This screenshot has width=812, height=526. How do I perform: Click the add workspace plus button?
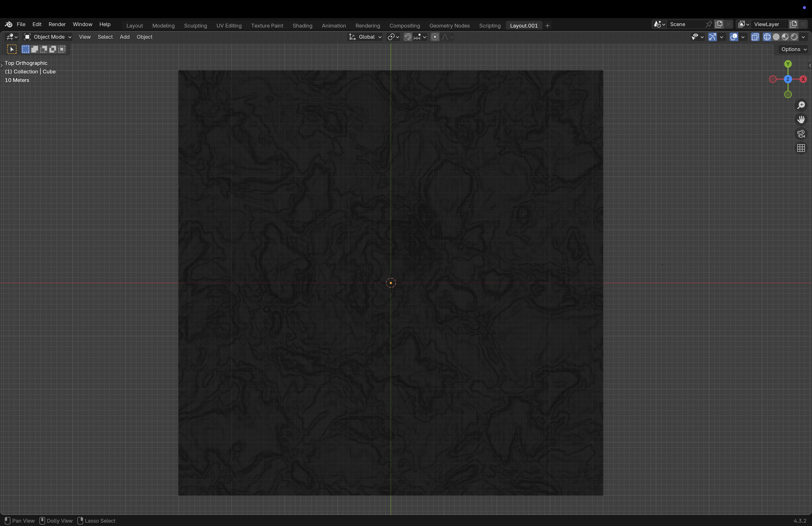[x=548, y=26]
